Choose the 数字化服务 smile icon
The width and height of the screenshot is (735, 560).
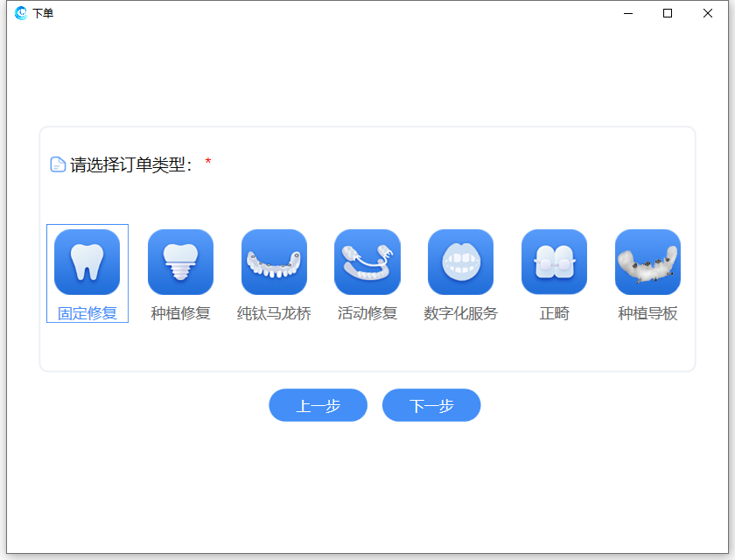click(x=460, y=262)
